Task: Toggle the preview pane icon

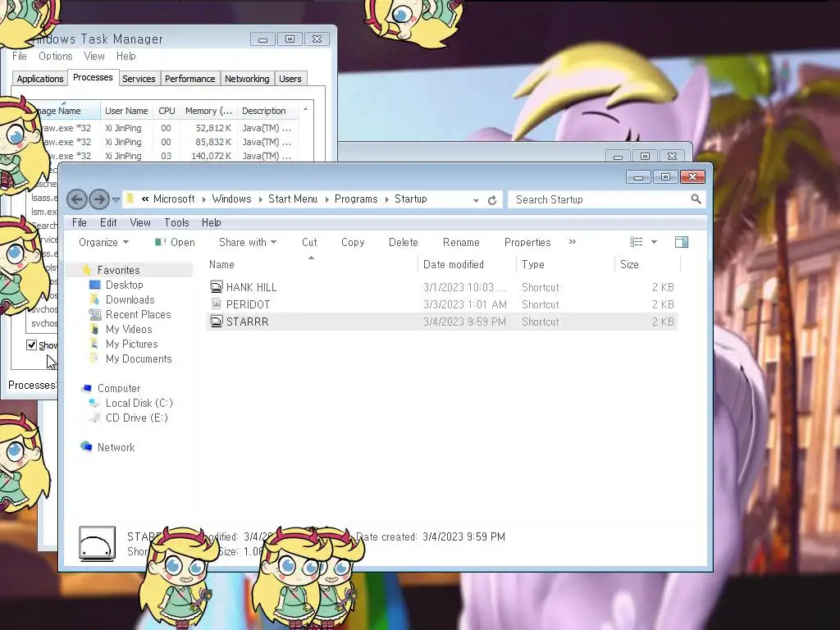Action: [x=682, y=242]
